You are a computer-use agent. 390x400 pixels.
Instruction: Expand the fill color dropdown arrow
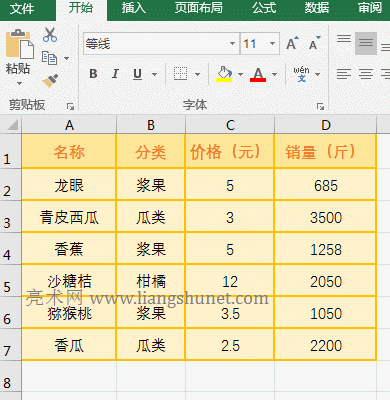(240, 74)
